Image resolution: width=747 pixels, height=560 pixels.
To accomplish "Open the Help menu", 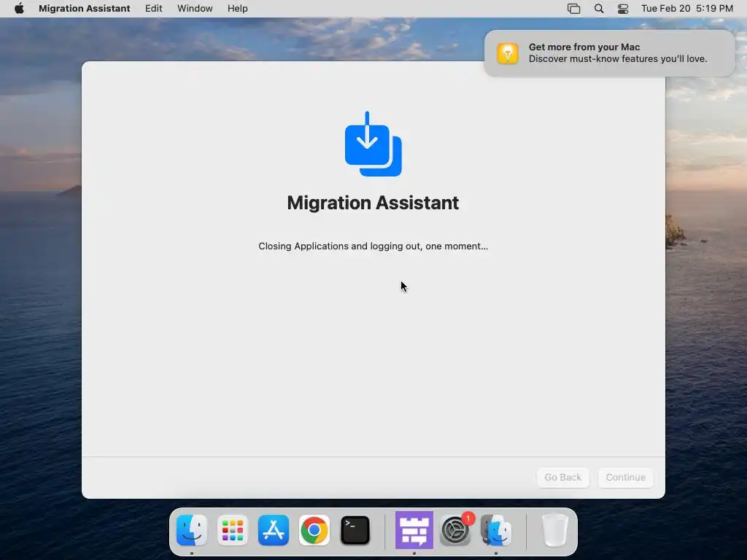I will tap(237, 9).
